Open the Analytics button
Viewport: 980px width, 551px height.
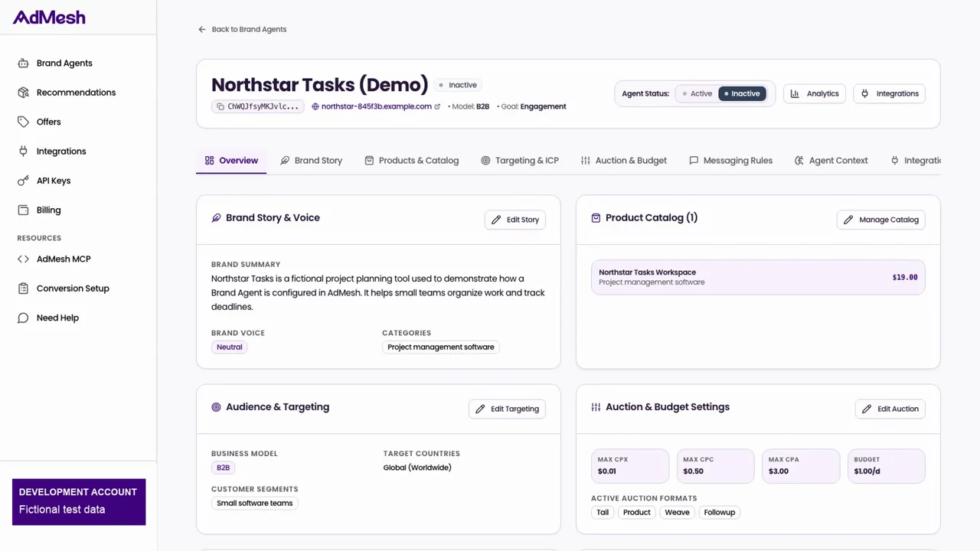[x=815, y=93]
